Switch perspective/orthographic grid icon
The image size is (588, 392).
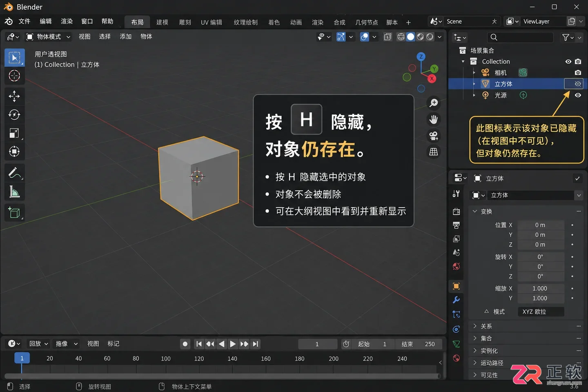coord(434,152)
